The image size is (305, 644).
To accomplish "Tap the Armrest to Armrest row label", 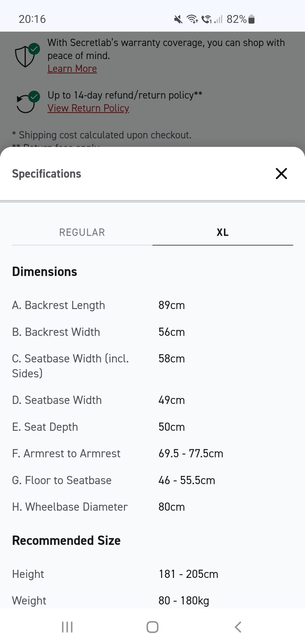I will (x=66, y=453).
